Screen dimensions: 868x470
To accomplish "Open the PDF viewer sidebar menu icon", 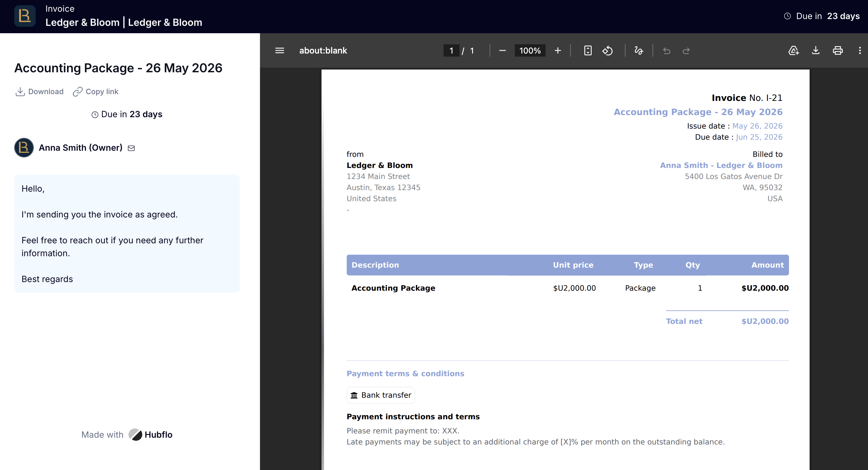I will pyautogui.click(x=279, y=50).
